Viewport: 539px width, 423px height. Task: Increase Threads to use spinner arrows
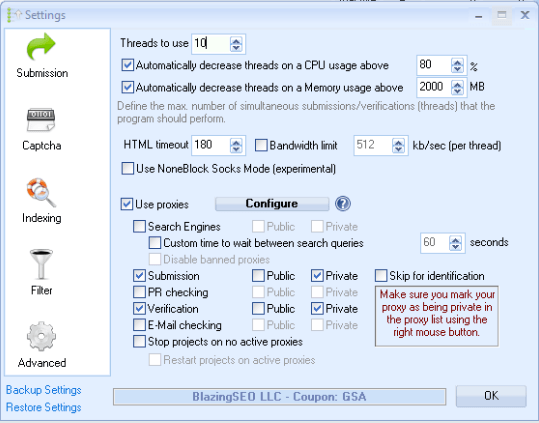(x=236, y=44)
